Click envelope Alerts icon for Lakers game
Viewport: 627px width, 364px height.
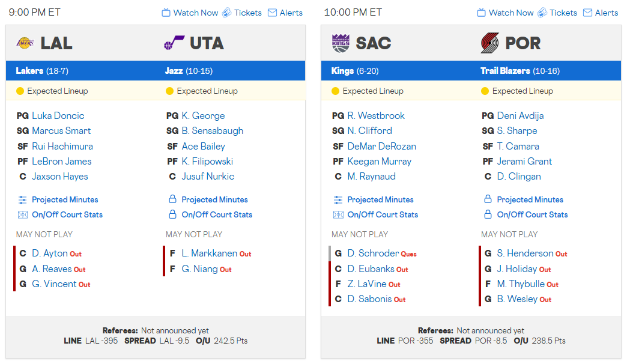pyautogui.click(x=272, y=13)
